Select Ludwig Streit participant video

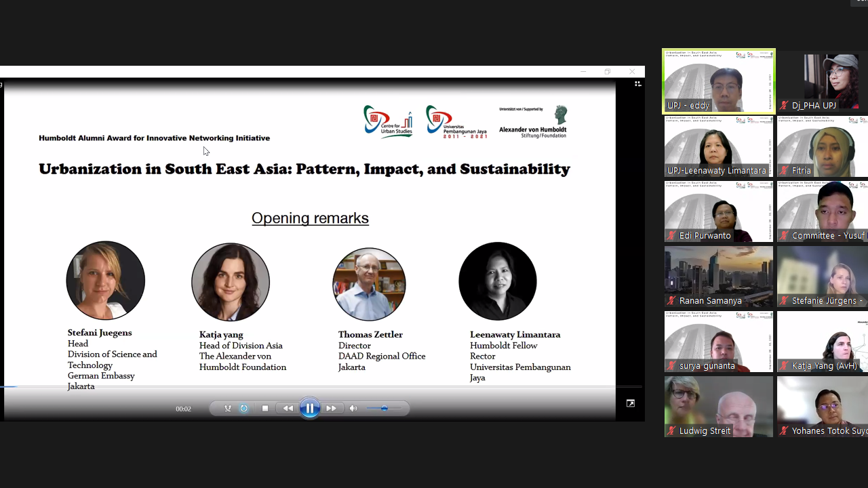pos(719,406)
